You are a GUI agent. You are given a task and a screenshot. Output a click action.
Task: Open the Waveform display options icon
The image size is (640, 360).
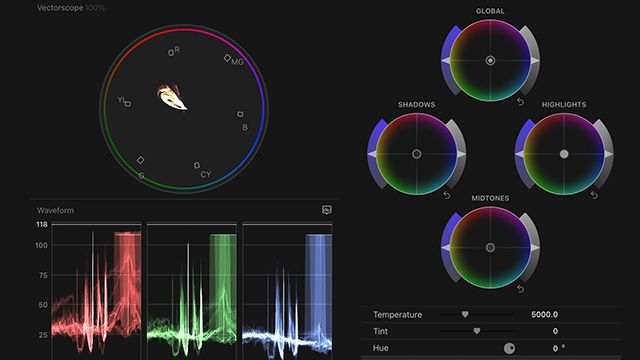327,210
